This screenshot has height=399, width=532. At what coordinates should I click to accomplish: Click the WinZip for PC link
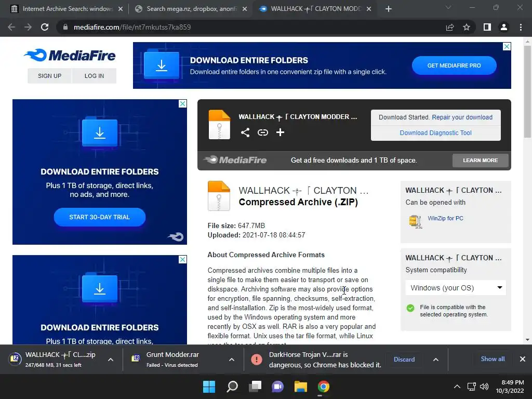tap(445, 218)
